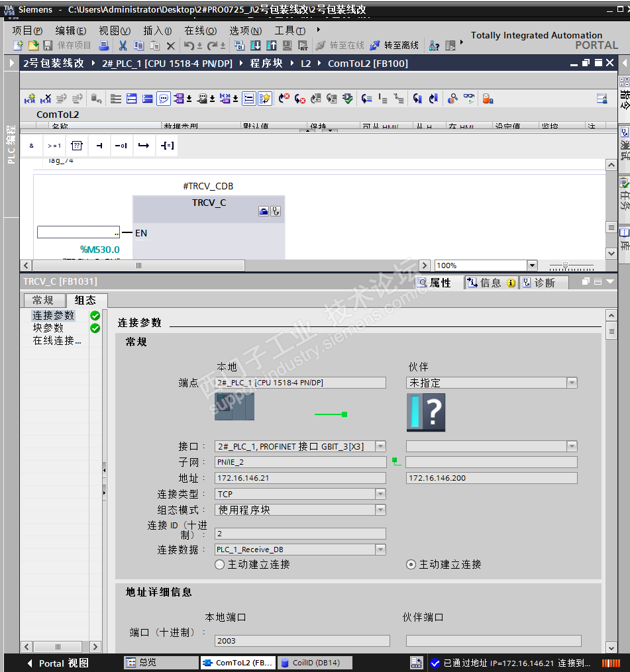Click 保存项目 save project button

click(x=67, y=46)
